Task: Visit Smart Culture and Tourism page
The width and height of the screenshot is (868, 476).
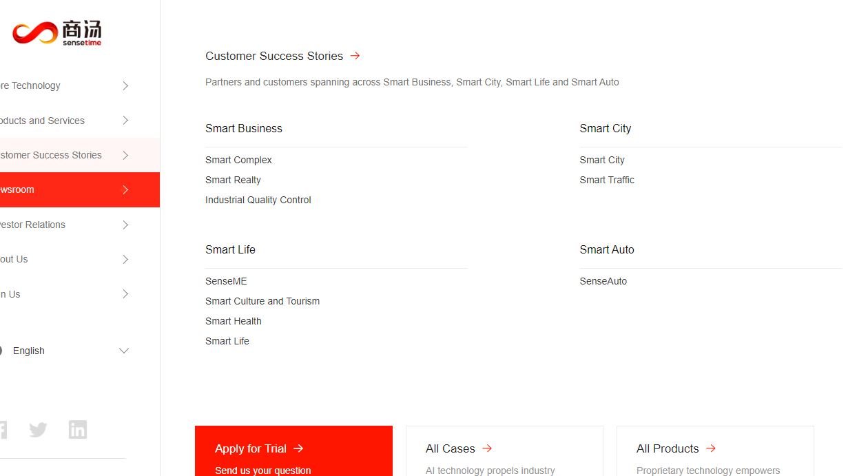Action: (x=262, y=301)
